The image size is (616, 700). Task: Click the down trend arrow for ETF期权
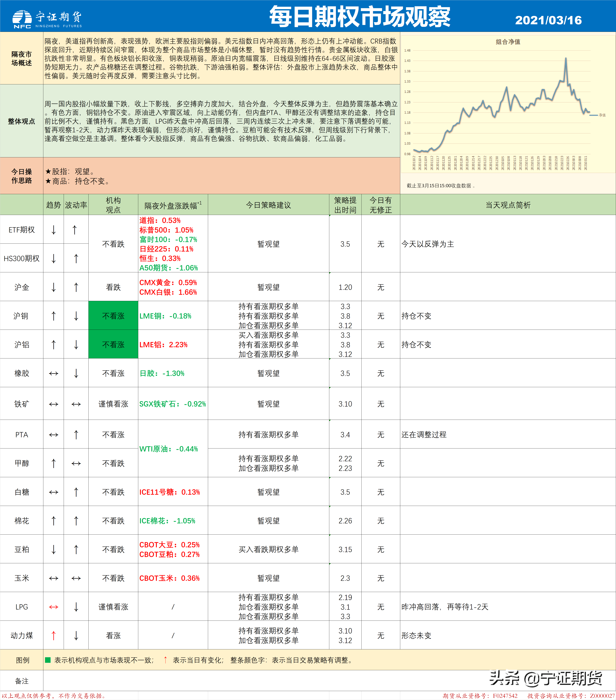(53, 229)
